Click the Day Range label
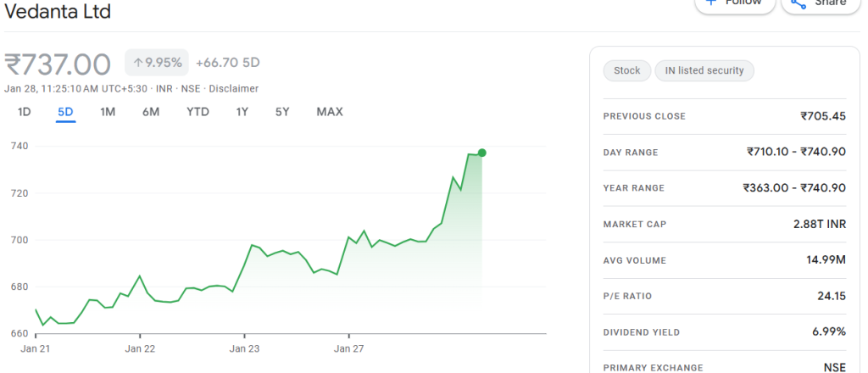 point(631,153)
